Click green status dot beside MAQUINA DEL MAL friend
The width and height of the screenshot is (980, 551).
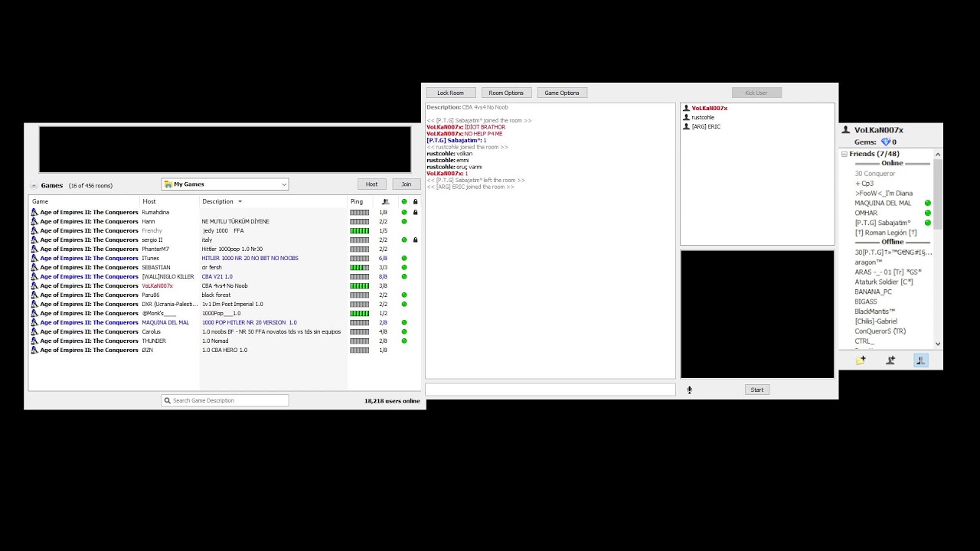[x=928, y=204]
